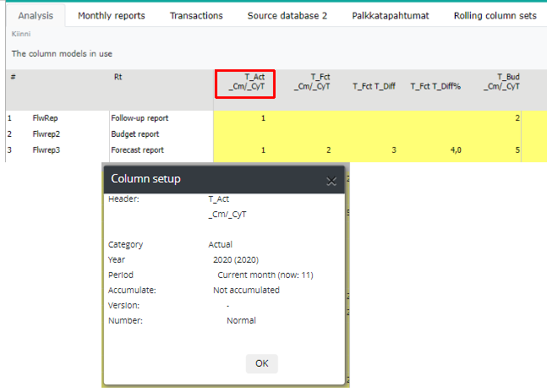The height and width of the screenshot is (392, 547).
Task: Click the Current month (now: 11) value
Action: pos(265,275)
